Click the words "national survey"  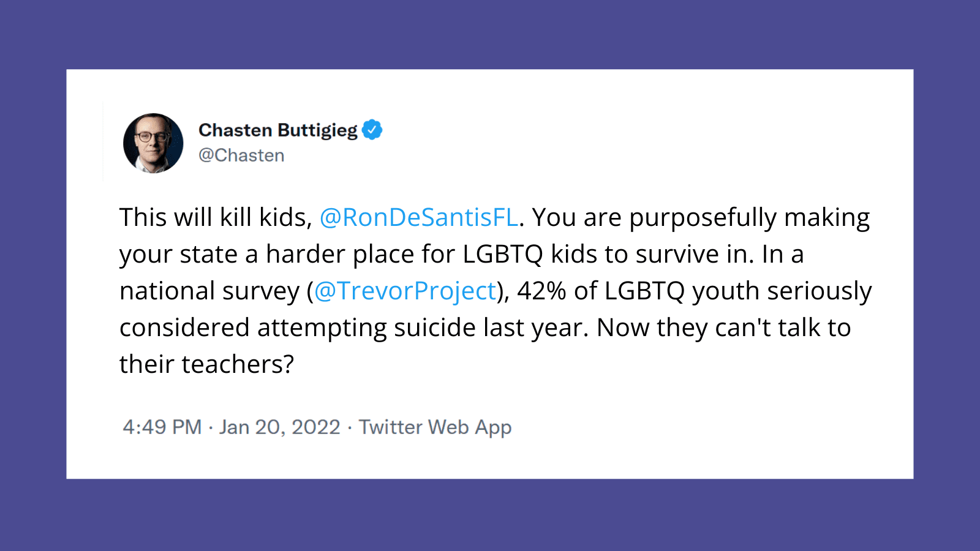(x=209, y=291)
